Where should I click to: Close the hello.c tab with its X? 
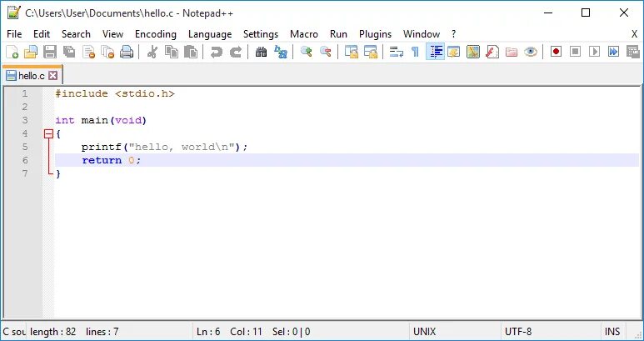(52, 76)
